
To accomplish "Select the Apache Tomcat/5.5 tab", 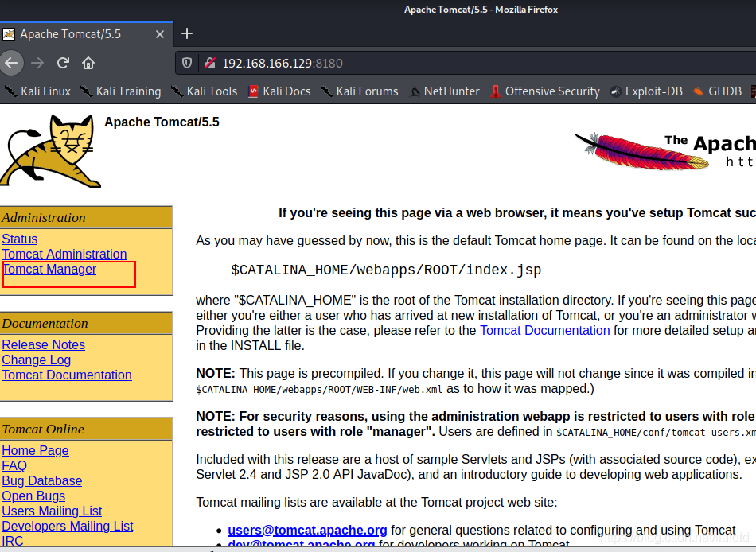I will 87,34.
